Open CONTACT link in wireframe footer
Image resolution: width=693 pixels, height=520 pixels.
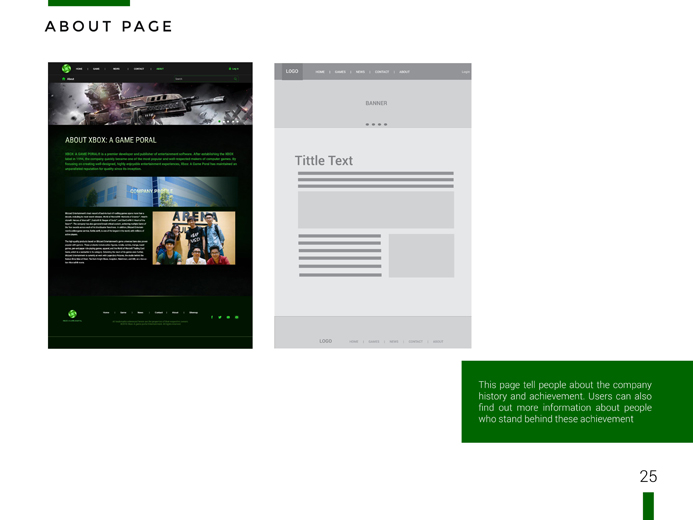(x=415, y=342)
